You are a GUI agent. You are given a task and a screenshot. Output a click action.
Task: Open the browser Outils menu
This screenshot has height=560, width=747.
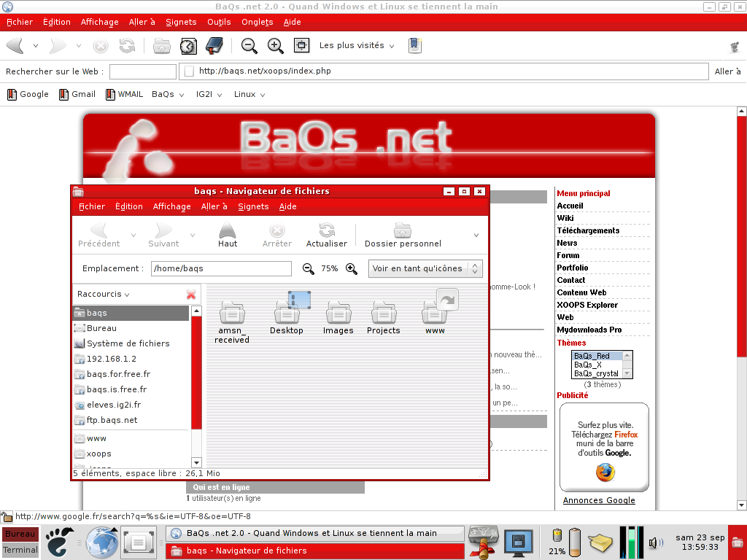tap(219, 22)
